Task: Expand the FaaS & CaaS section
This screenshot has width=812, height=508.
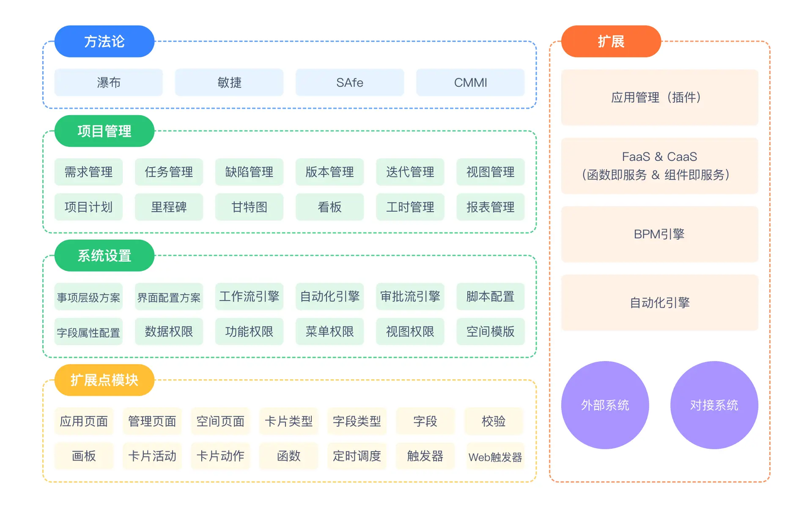Action: pyautogui.click(x=659, y=165)
